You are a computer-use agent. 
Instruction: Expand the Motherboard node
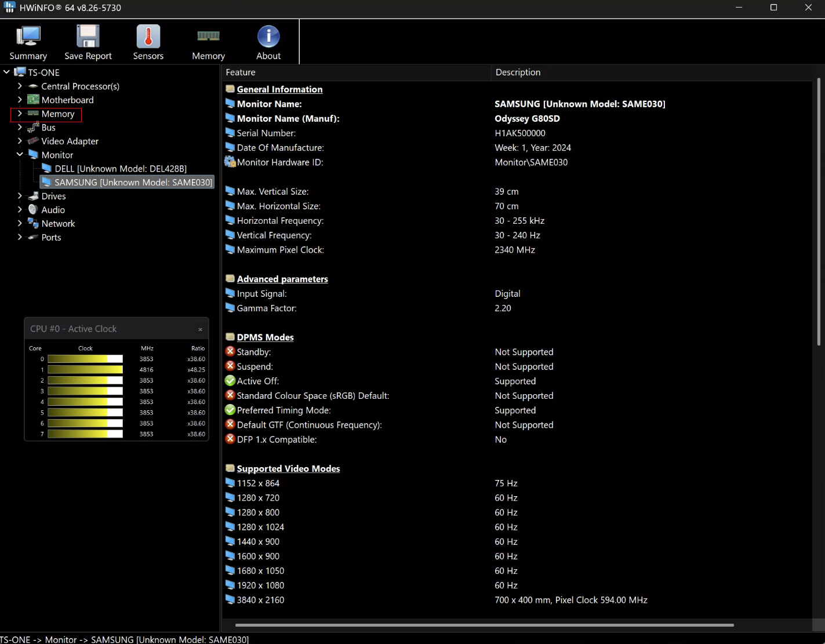tap(20, 100)
